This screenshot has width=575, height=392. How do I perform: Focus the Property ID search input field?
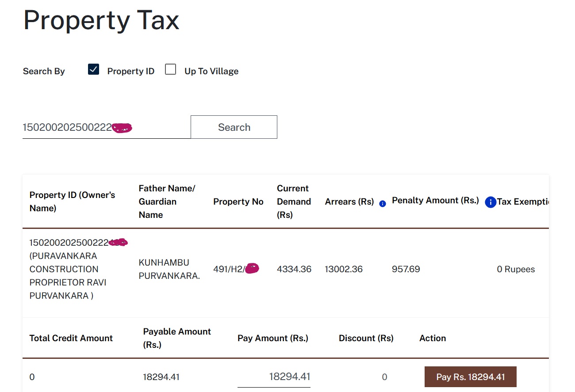pyautogui.click(x=107, y=127)
